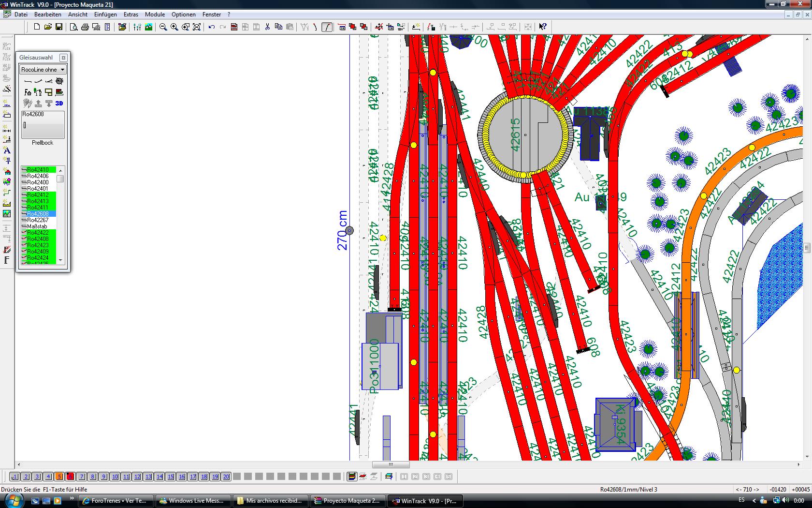This screenshot has width=812, height=508.
Task: Toggle layer 1 button
Action: 14,477
